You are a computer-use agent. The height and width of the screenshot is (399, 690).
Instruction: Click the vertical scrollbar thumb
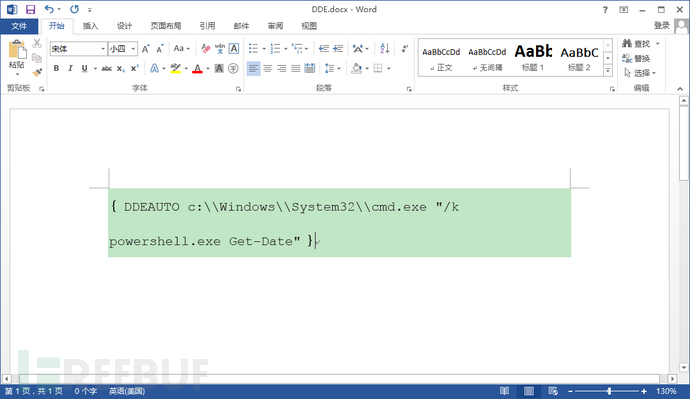(x=683, y=142)
